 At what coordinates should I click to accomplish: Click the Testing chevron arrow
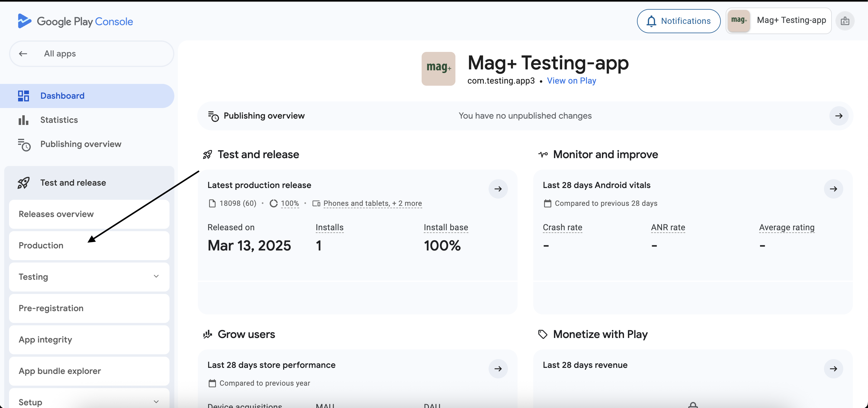coord(156,276)
